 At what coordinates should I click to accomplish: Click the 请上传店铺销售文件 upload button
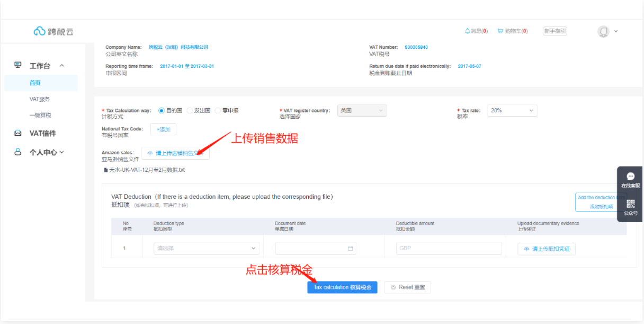coord(175,153)
